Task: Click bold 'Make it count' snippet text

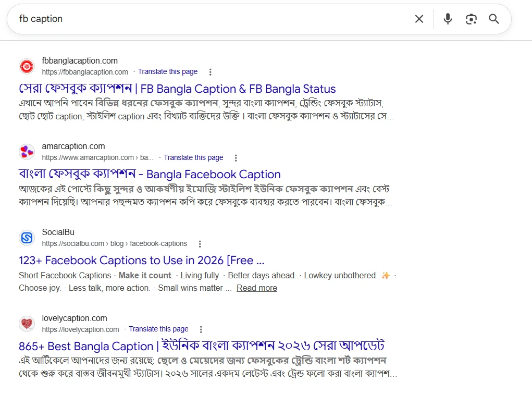Action: pos(145,275)
